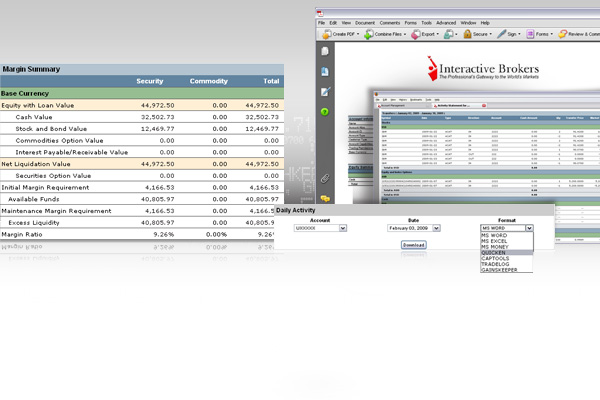Click the Equity with Loan Value label
The width and height of the screenshot is (600, 400).
(38, 105)
